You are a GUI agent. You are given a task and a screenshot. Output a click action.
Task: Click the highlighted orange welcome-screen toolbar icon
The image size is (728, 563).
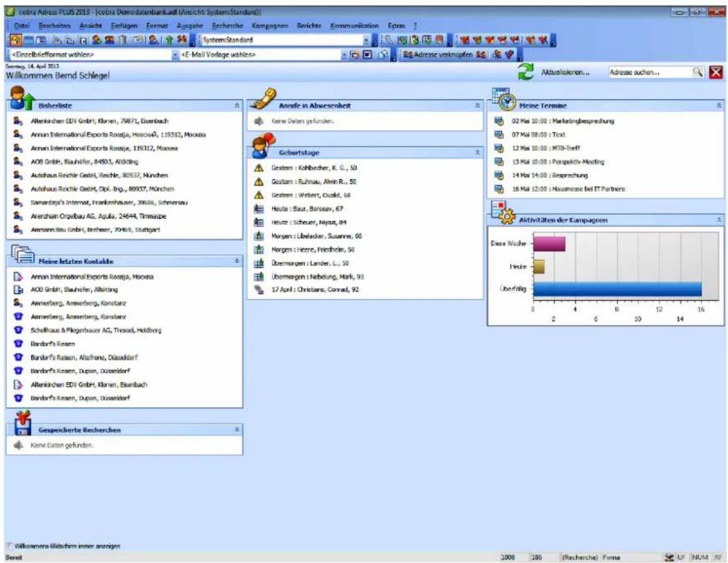coord(15,40)
